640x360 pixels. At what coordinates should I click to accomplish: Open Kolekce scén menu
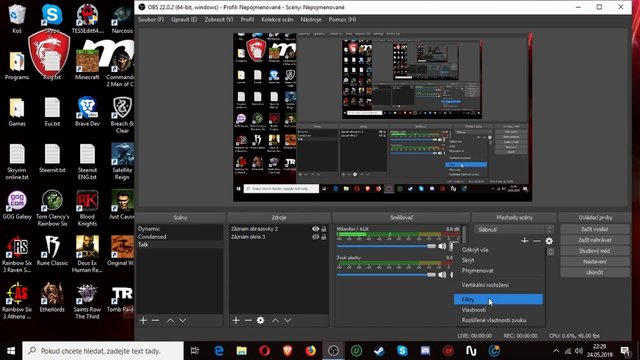click(277, 20)
